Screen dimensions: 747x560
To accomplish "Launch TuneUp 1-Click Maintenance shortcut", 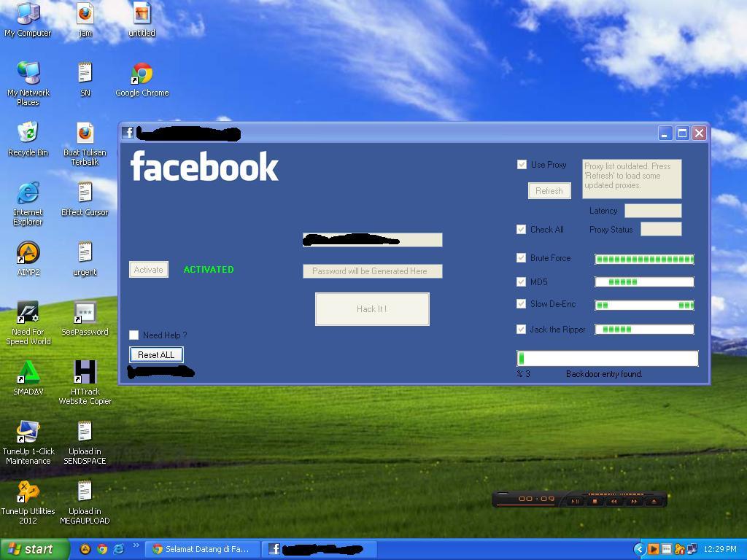I will click(x=28, y=443).
